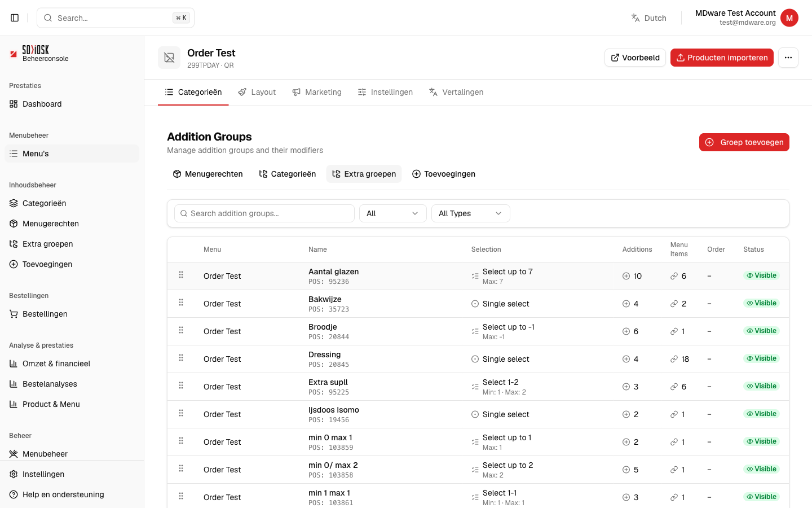Click the SoKiosk Beheerconsole logo

coord(39,54)
